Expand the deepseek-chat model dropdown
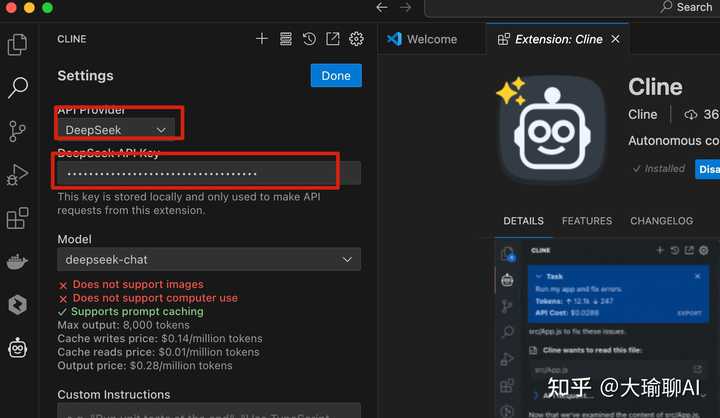The image size is (720, 418). pyautogui.click(x=209, y=260)
